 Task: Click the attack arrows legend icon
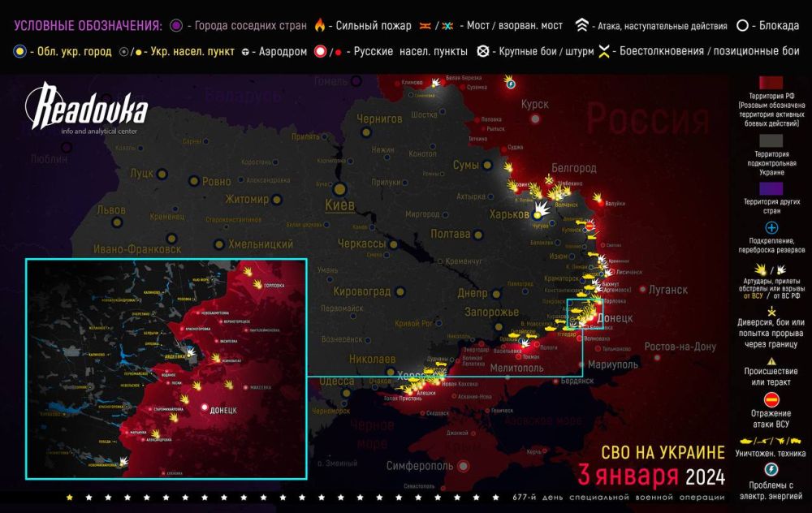pyautogui.click(x=582, y=24)
